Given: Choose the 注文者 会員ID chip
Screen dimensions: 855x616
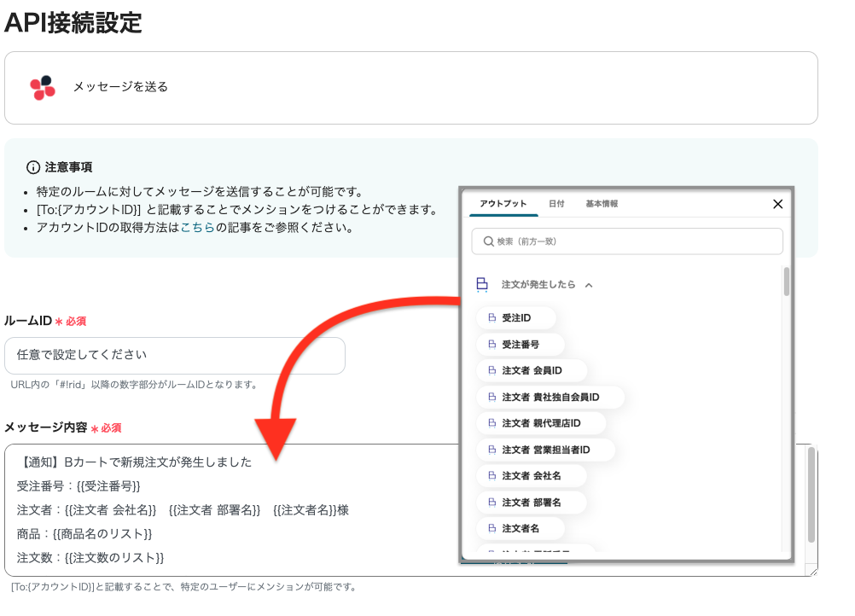Looking at the screenshot, I should click(532, 371).
